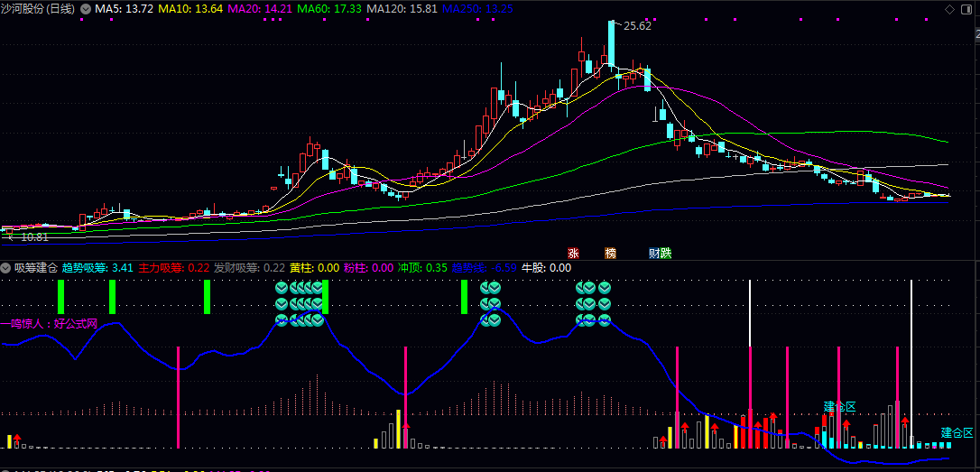Click the 趋势吸筹 value label
The width and height of the screenshot is (980, 472).
97,268
